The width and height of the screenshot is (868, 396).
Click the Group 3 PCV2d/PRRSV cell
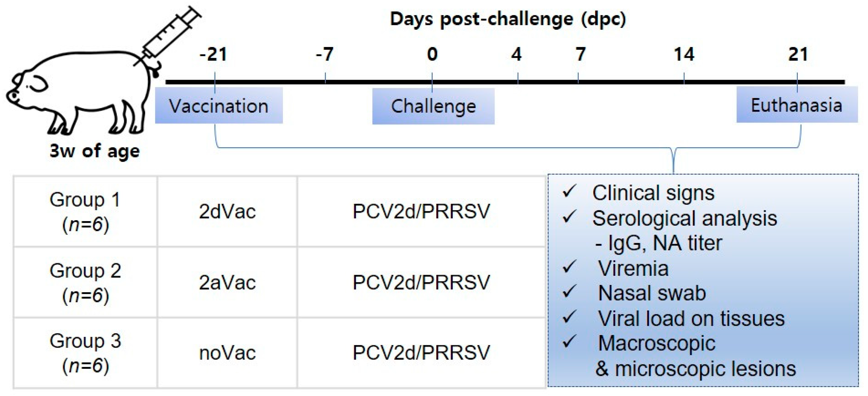click(421, 353)
